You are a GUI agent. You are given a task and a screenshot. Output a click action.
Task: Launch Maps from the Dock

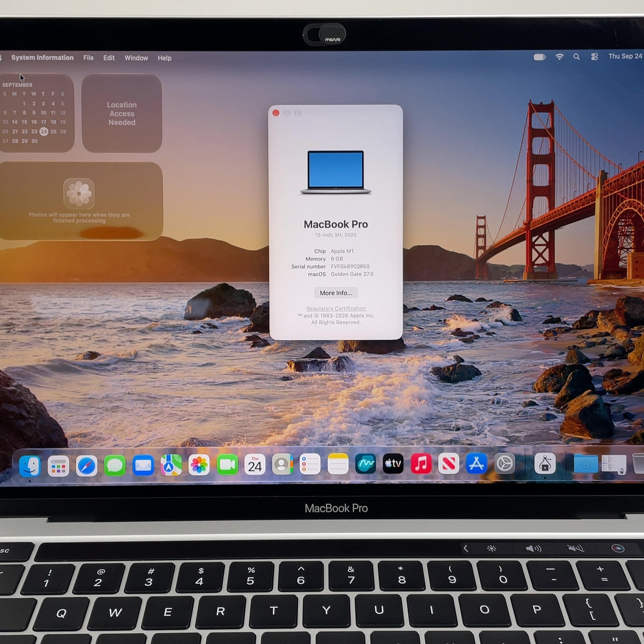[x=171, y=465]
